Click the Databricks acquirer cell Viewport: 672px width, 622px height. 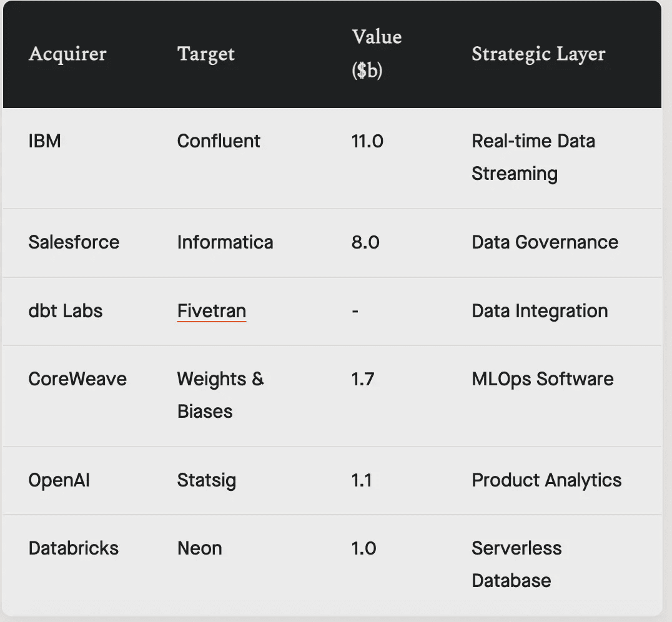pyautogui.click(x=73, y=548)
